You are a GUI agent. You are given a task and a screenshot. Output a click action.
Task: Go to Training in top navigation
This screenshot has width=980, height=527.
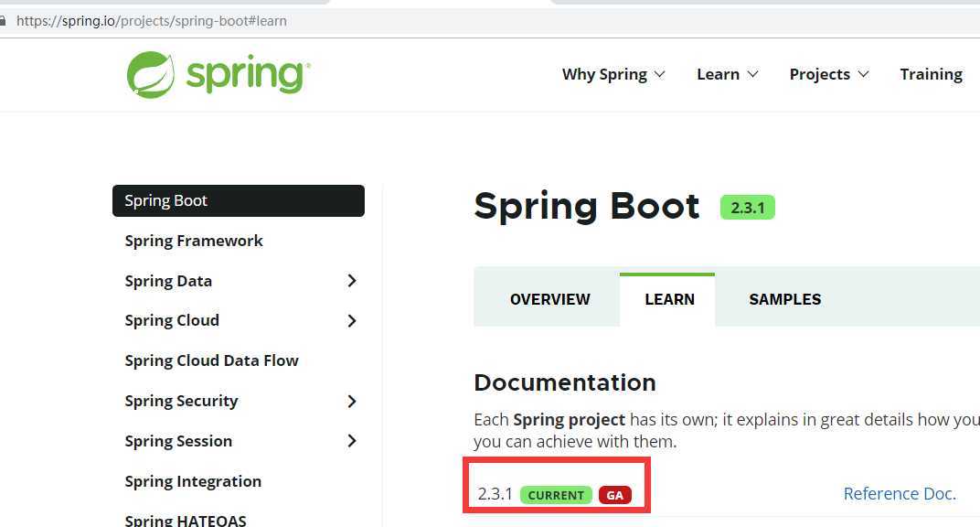[x=932, y=74]
